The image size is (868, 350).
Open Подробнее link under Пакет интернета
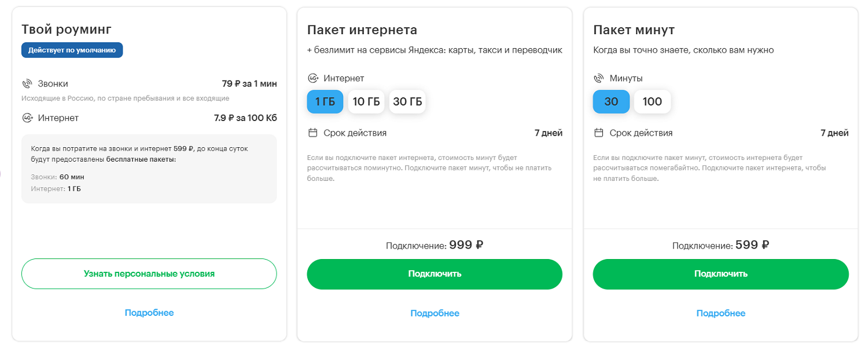point(435,313)
